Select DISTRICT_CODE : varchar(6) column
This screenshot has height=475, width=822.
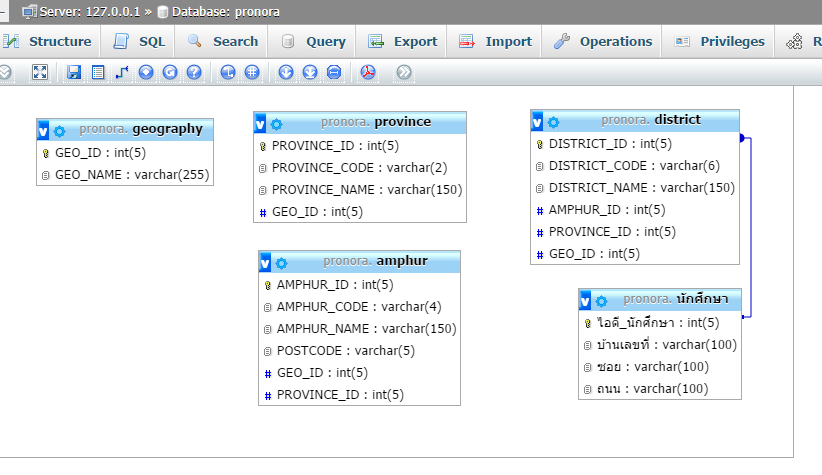[635, 166]
